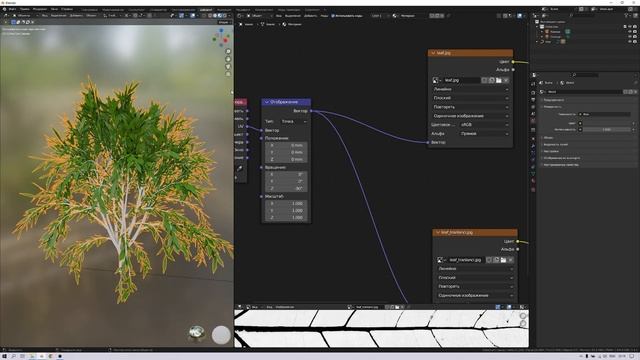Click Вектор input socket of leaf.jpg node
The image size is (640, 360).
pyautogui.click(x=428, y=142)
